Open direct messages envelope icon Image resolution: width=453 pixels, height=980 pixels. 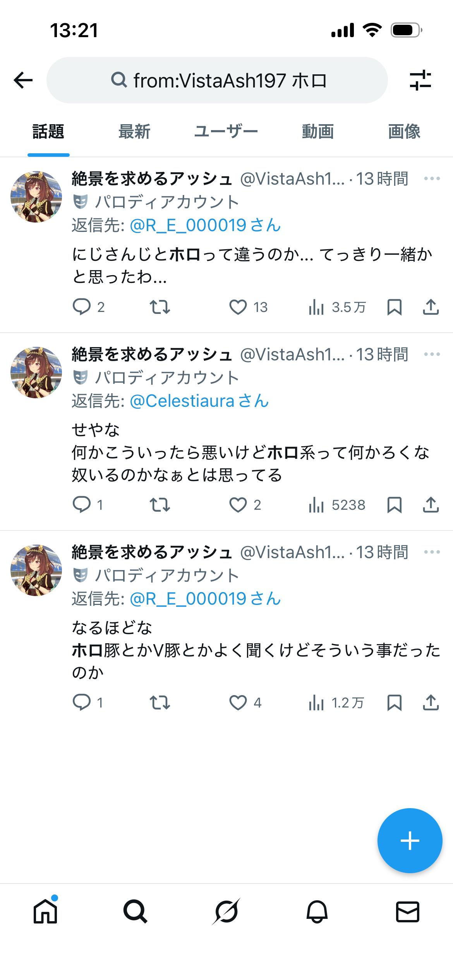[x=408, y=911]
